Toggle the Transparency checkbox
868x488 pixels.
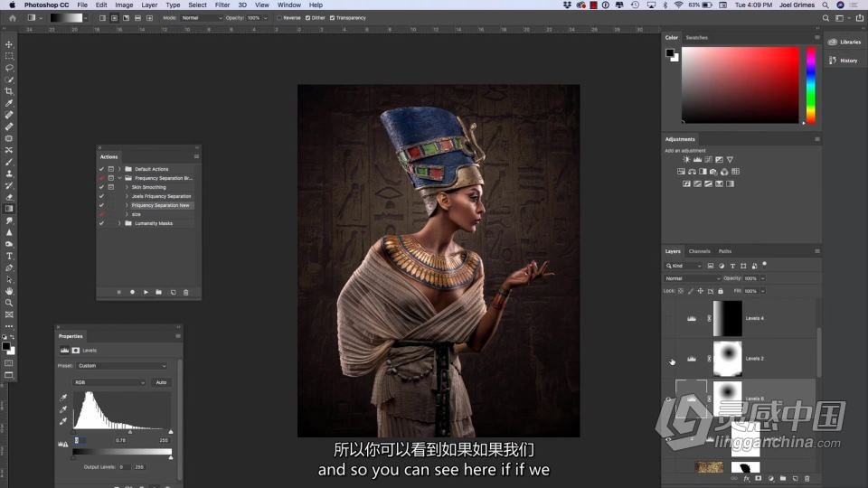point(332,18)
